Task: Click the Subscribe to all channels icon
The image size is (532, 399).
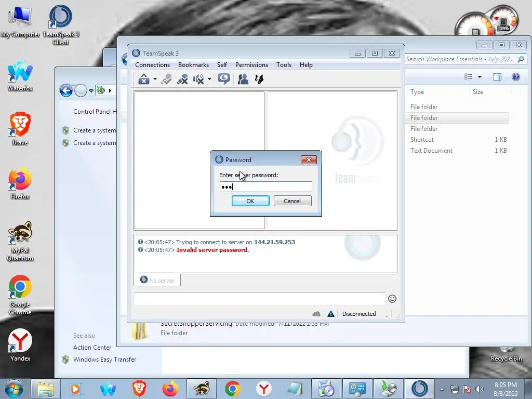Action: [x=198, y=79]
